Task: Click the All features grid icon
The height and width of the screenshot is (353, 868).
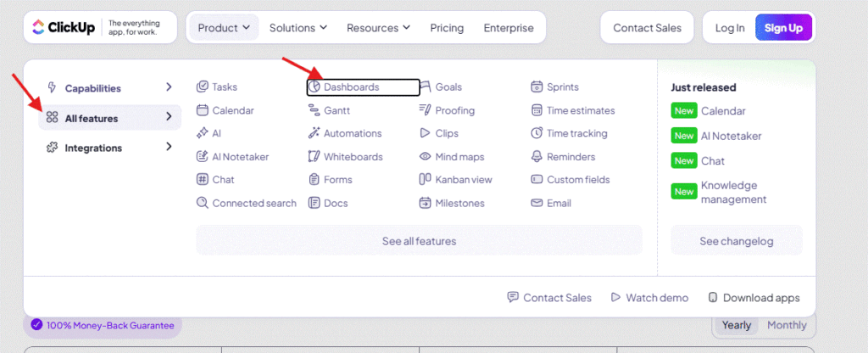Action: pos(52,117)
